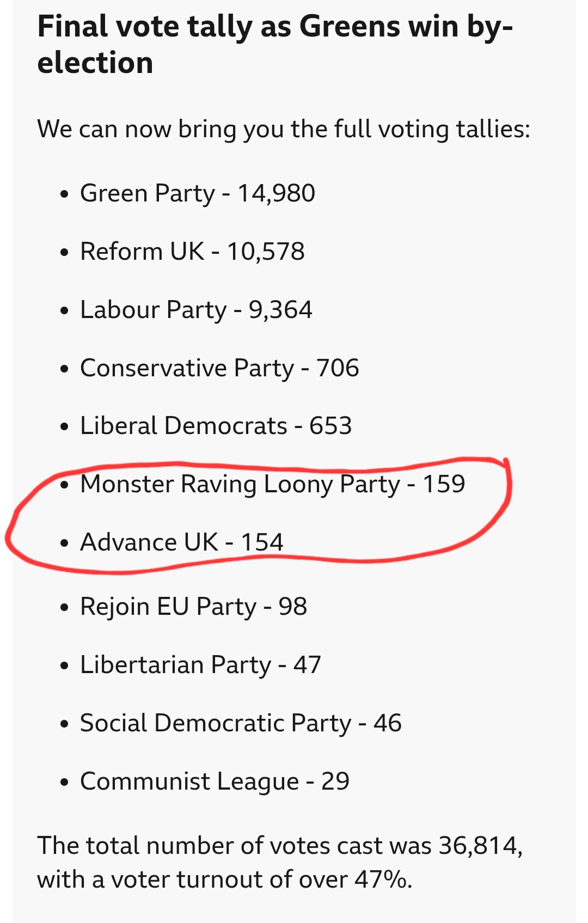Click the word "election" in headline's second line
The image size is (588, 923).
pos(95,63)
